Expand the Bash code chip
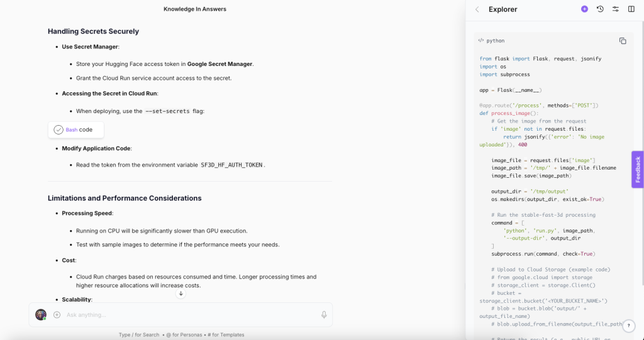The width and height of the screenshot is (644, 340). [76, 129]
